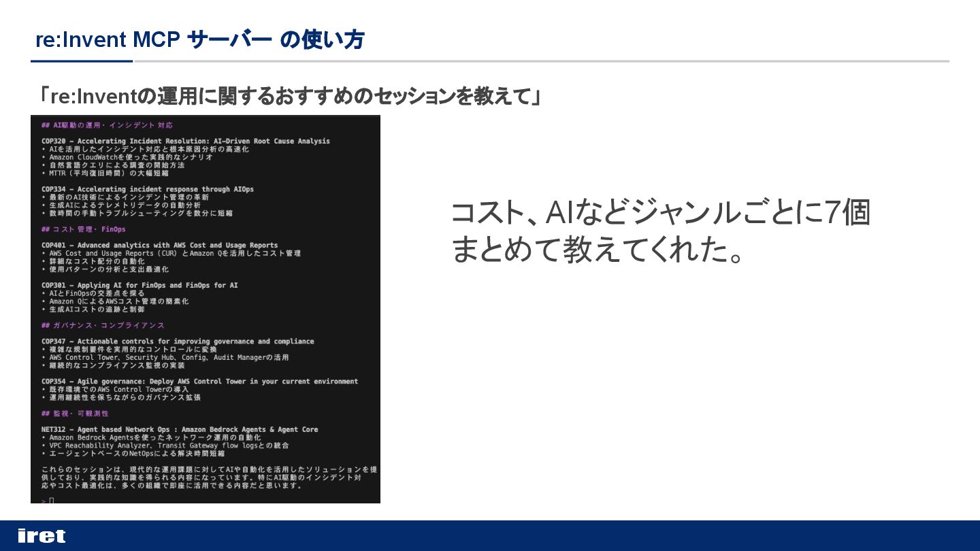980x551 pixels.
Task: Click the COP347 Actionable controls title line
Action: coord(178,341)
